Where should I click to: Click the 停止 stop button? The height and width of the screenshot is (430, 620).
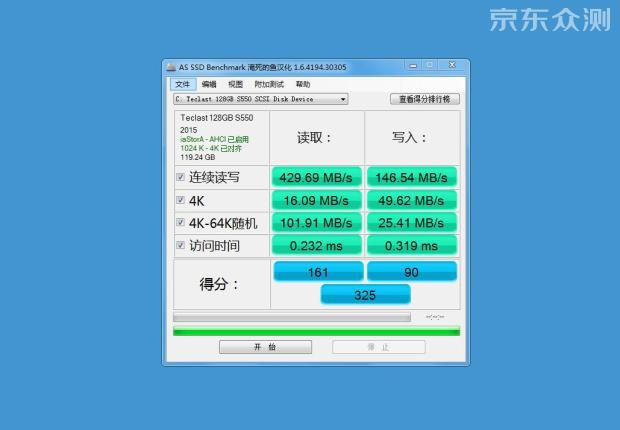(379, 347)
